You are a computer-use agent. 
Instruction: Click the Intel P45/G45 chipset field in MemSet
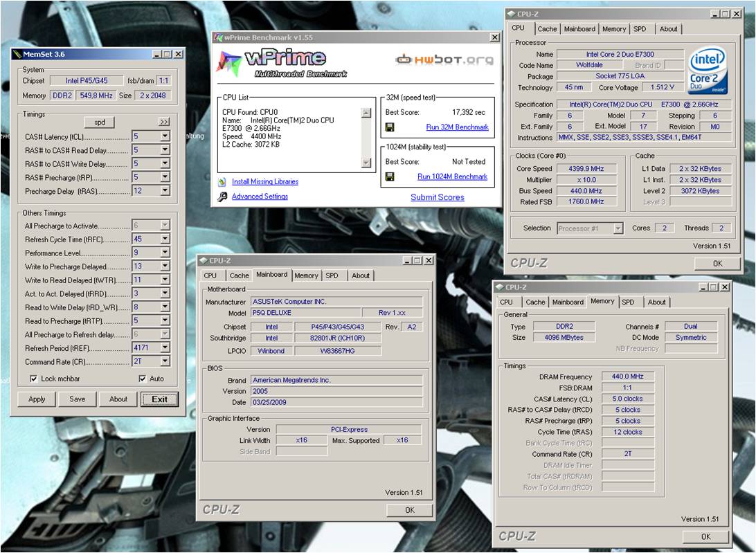click(87, 81)
